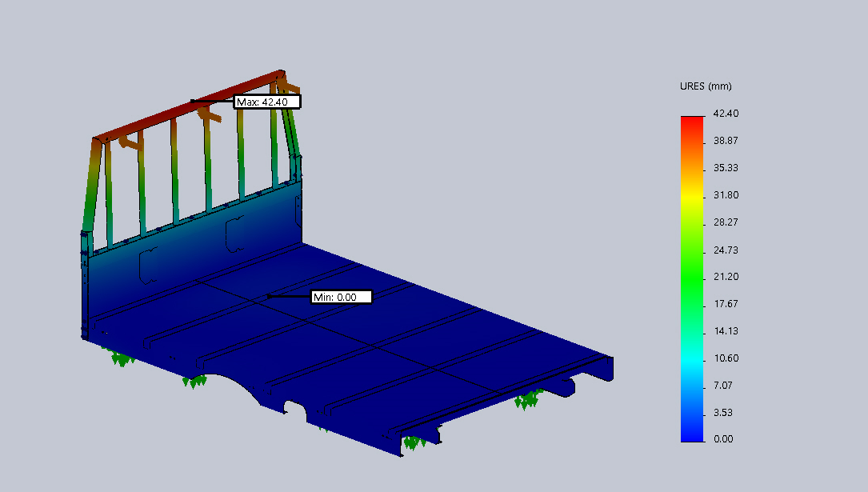Click the URES (mm) legend title

706,86
